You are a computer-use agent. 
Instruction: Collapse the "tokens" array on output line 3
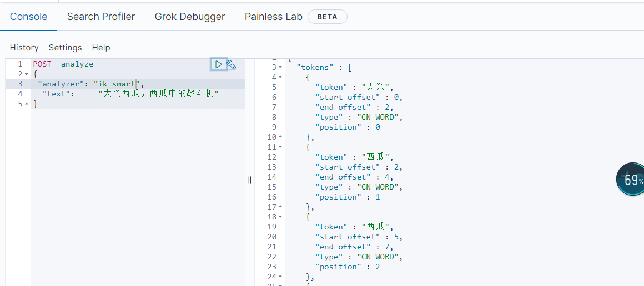pyautogui.click(x=280, y=67)
